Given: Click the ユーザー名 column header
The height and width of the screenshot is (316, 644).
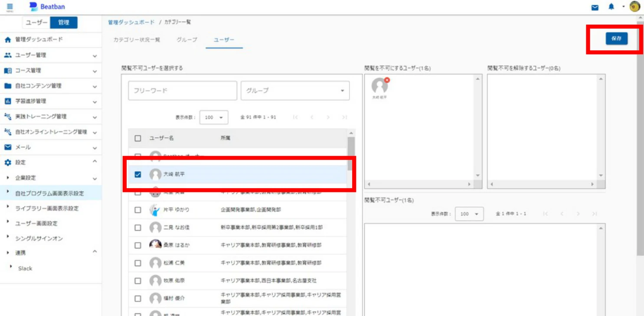Looking at the screenshot, I should pyautogui.click(x=161, y=138).
